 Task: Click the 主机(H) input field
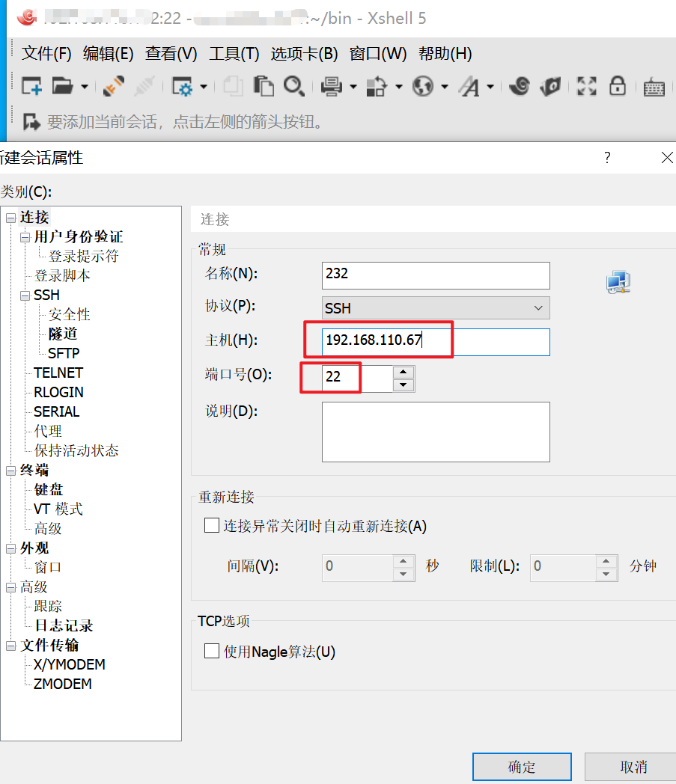436,342
